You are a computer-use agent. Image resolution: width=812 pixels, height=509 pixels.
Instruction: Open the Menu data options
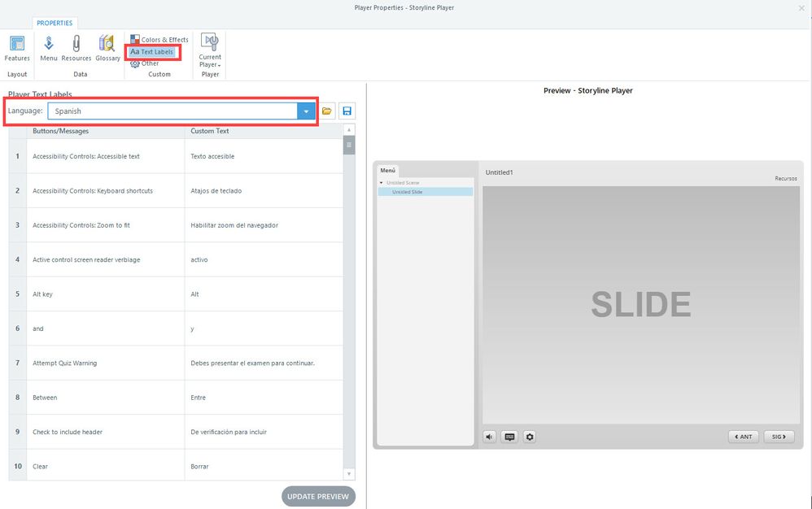pos(49,49)
